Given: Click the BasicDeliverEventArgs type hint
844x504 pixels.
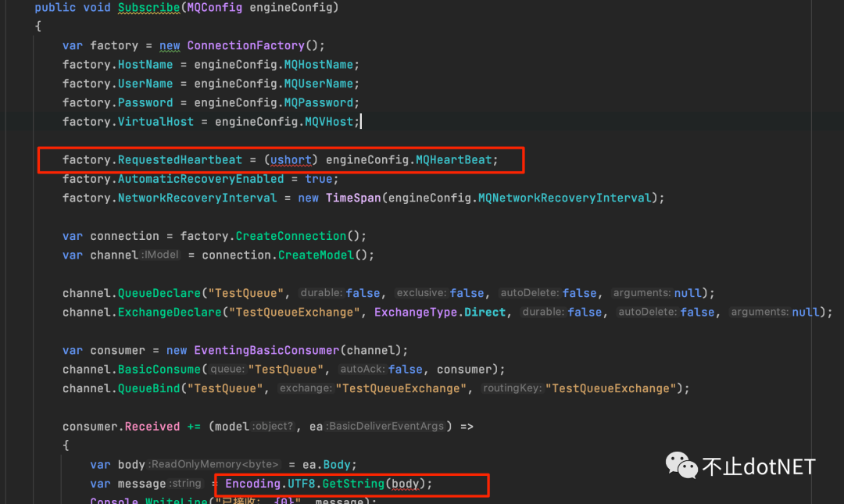Looking at the screenshot, I should point(386,427).
